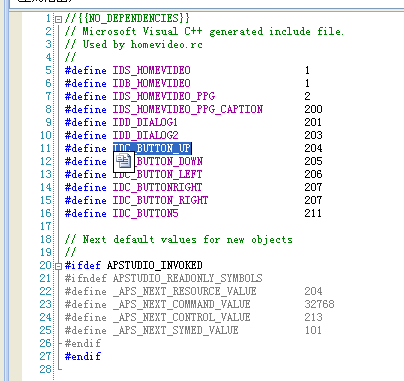Click the IDS_HOMEVIDEO_PPG identifier on line 7
This screenshot has width=404, height=381.
coord(164,96)
